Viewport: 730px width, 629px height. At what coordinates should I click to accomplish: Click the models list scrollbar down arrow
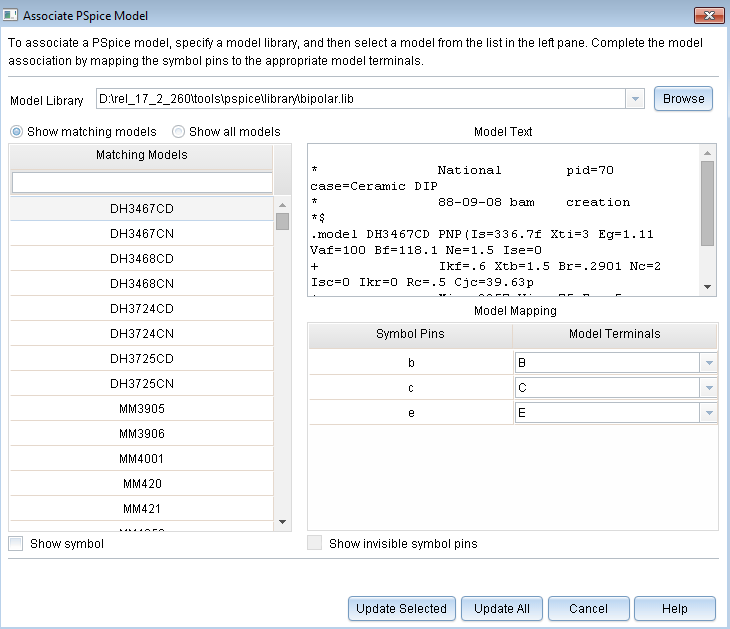pos(282,522)
